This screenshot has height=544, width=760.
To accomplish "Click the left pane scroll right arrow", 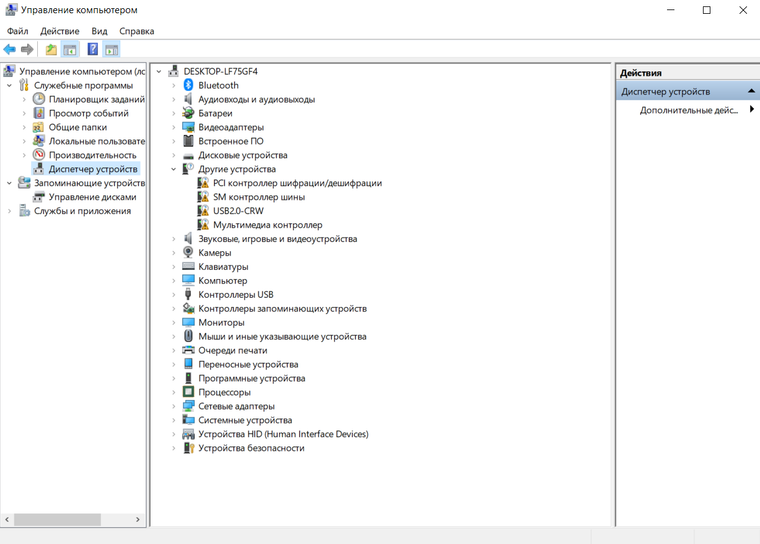I will pos(138,520).
